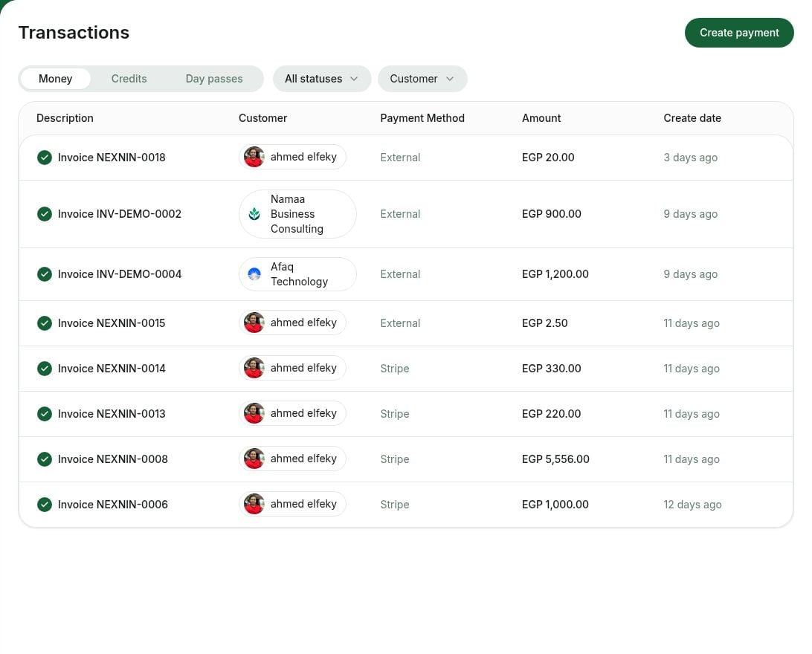This screenshot has width=812, height=654.
Task: Click the 12 days ago create date
Action: pyautogui.click(x=692, y=505)
